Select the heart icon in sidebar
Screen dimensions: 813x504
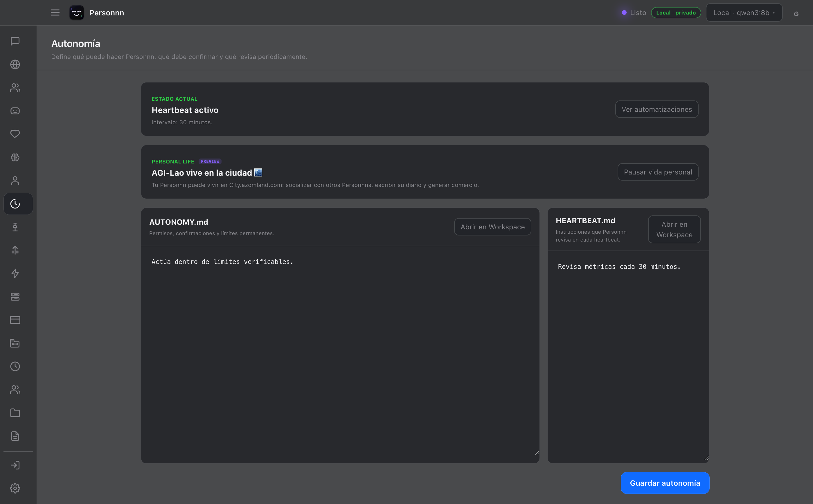coord(15,134)
